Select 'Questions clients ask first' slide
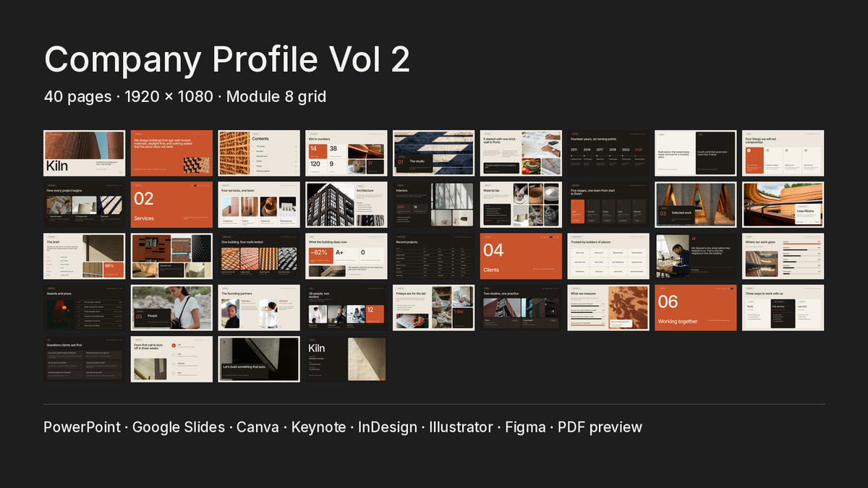The width and height of the screenshot is (868, 488). click(84, 359)
